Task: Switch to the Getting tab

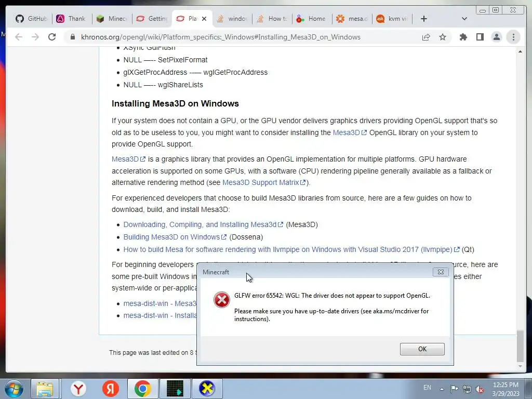Action: click(x=152, y=19)
